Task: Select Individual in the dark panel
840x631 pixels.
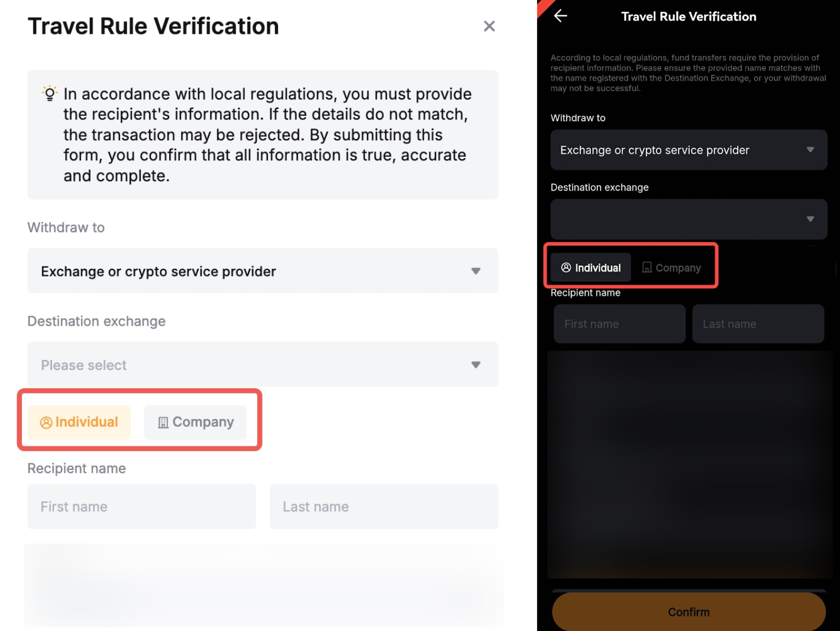Action: click(x=591, y=268)
